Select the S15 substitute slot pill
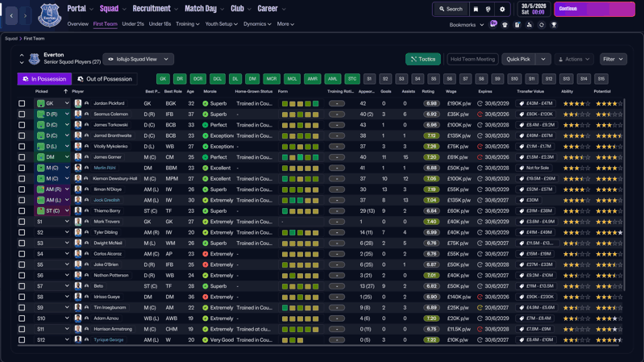Screen dimensions: 644x362 click(601, 79)
